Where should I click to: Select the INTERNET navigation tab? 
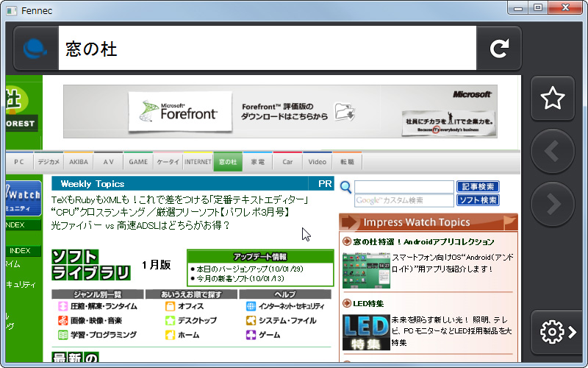point(198,162)
